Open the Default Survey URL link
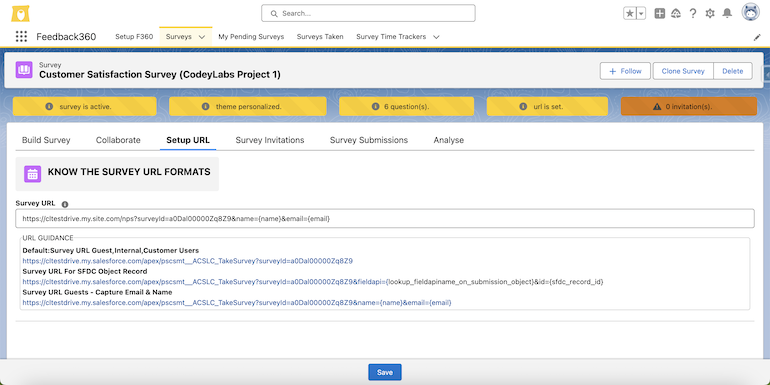Viewport: 770px width, 385px height. click(x=188, y=261)
